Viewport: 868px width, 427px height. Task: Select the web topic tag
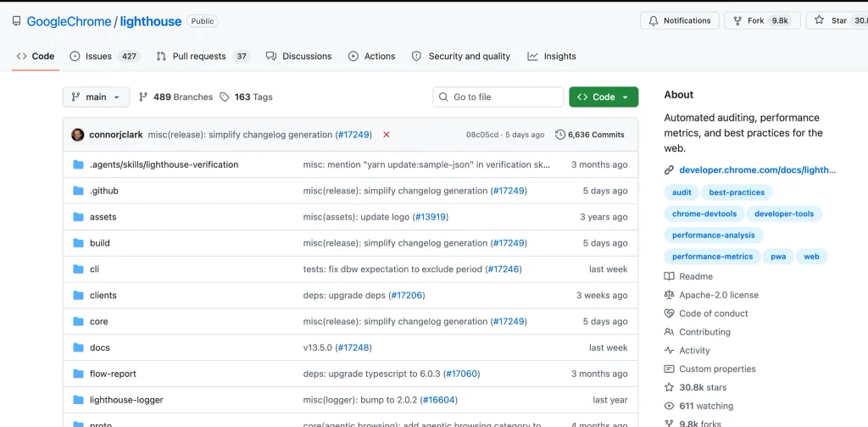click(811, 257)
